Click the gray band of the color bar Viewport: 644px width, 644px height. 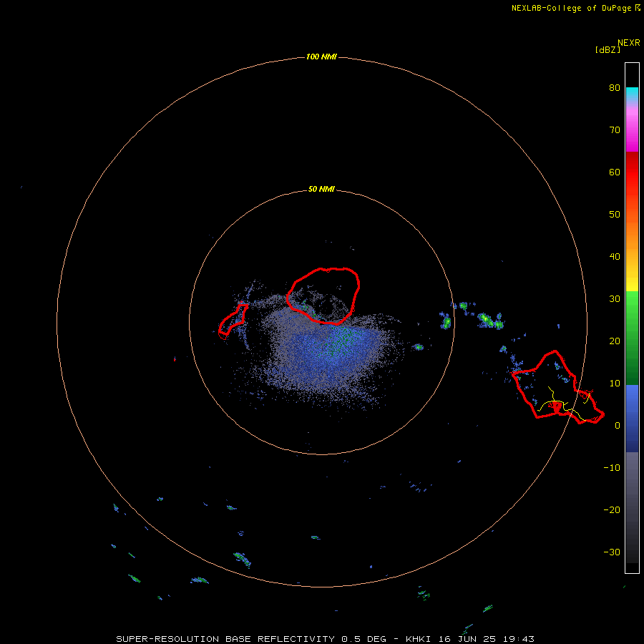[x=632, y=507]
